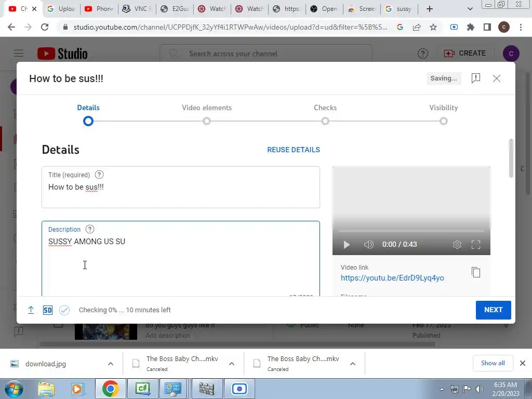This screenshot has width=532, height=399.
Task: Click the Title help question mark icon
Action: [99, 175]
